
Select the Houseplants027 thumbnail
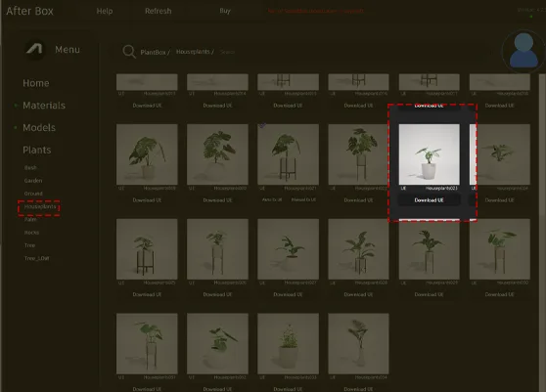click(x=288, y=249)
